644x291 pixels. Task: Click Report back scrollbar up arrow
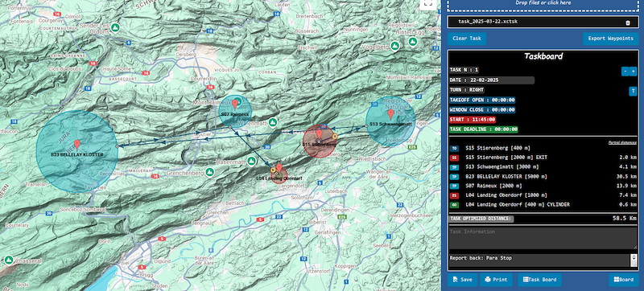point(634,256)
